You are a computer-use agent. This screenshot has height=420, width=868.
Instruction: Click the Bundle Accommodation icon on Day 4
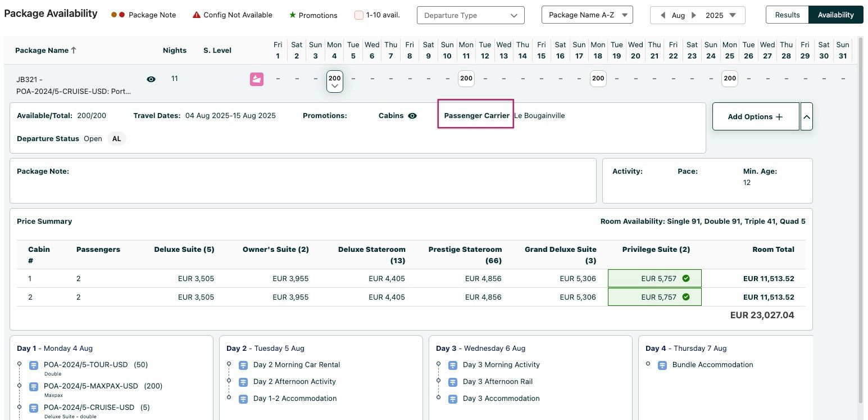click(x=662, y=365)
